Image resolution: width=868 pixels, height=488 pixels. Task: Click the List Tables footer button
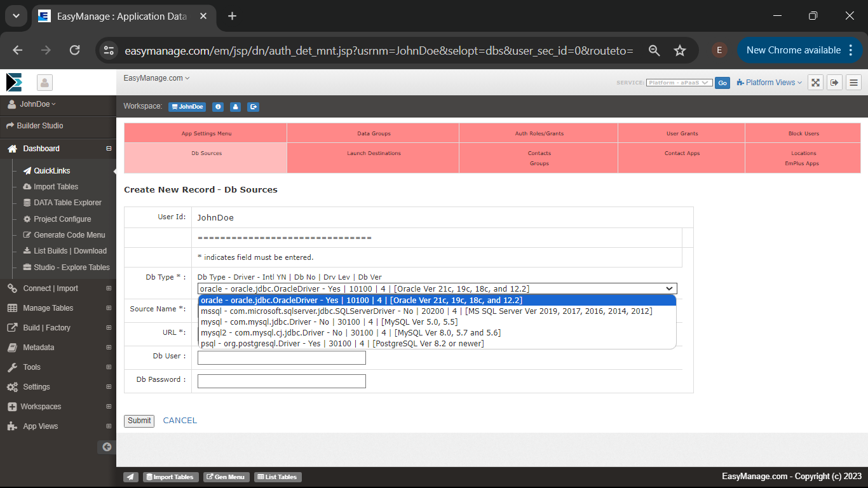[x=278, y=477]
